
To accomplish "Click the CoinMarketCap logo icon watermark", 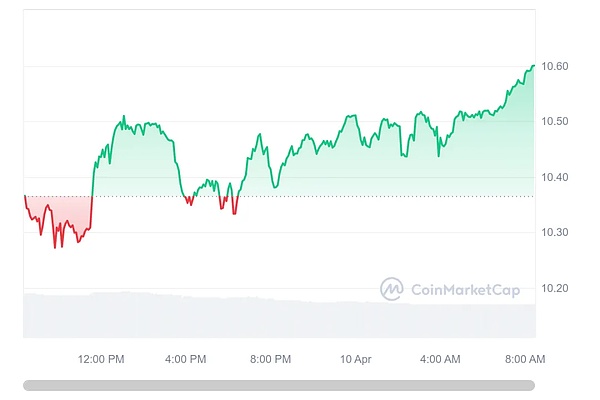I will tap(391, 290).
